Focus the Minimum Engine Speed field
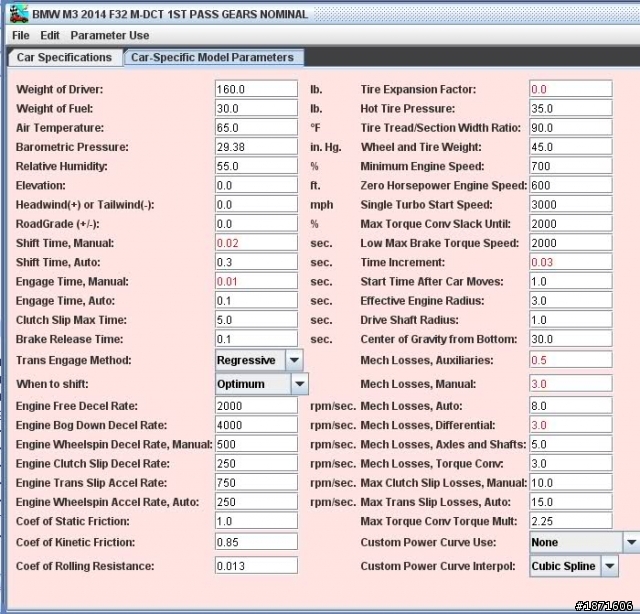 click(571, 166)
